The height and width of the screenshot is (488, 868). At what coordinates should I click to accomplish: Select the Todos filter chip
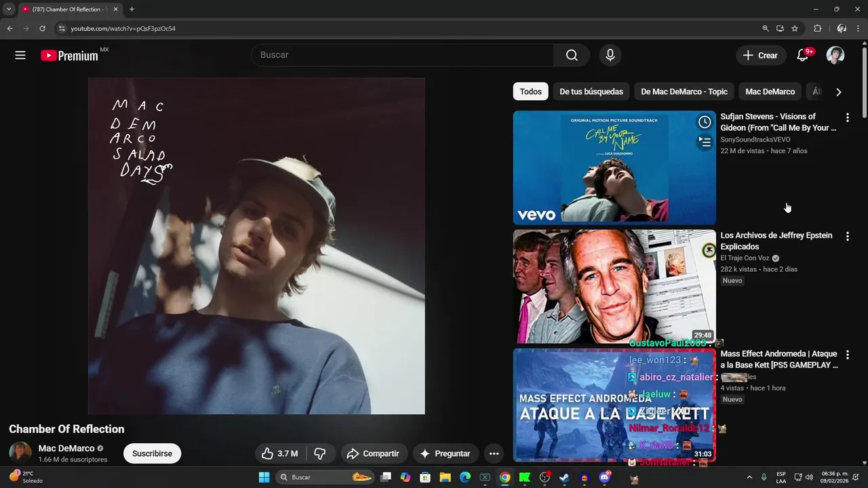[530, 91]
